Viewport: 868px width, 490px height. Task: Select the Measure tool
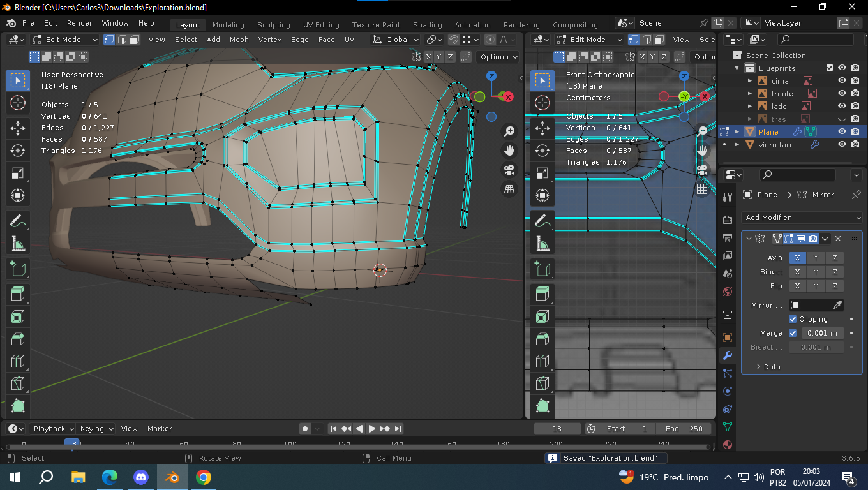18,244
